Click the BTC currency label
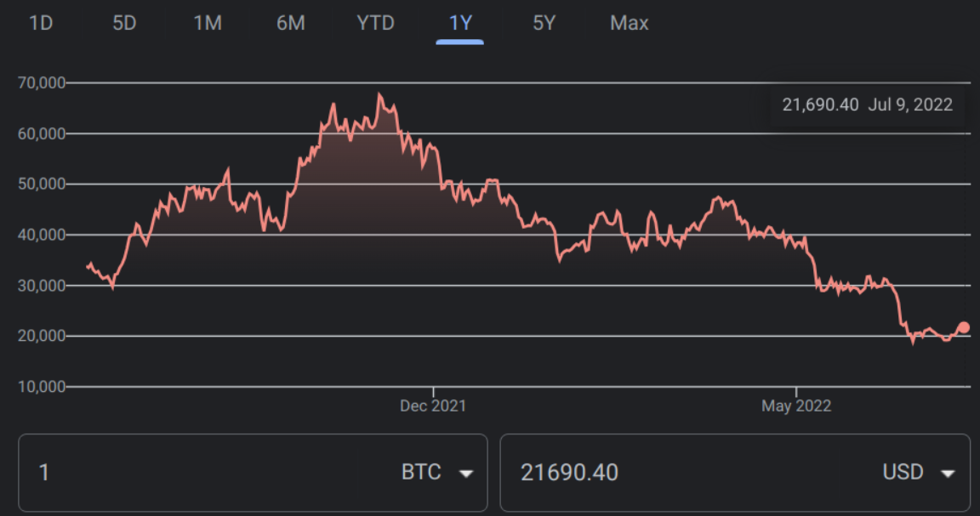The image size is (980, 516). [421, 472]
